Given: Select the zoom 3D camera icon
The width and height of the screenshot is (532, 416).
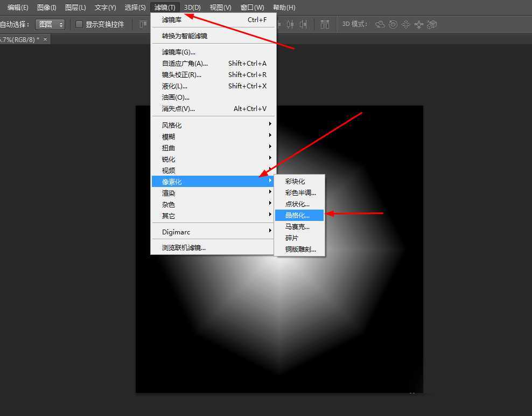Looking at the screenshot, I should tap(431, 24).
